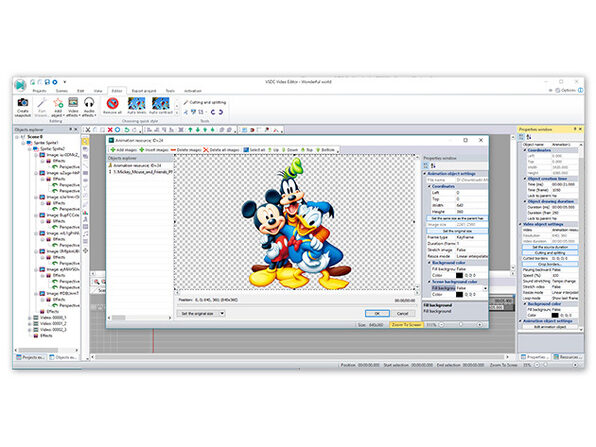Open the Scenes ribbon tab

62,91
